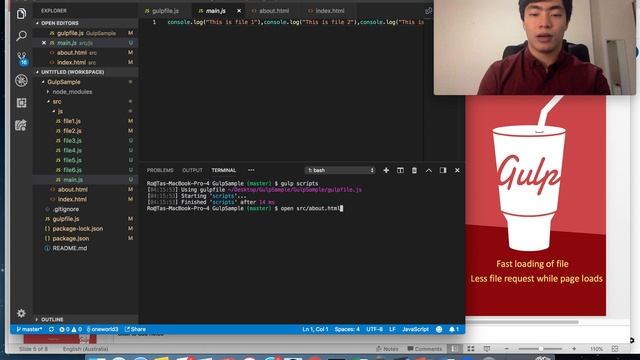The height and width of the screenshot is (360, 640).
Task: Open package.json in the explorer
Action: 70,238
